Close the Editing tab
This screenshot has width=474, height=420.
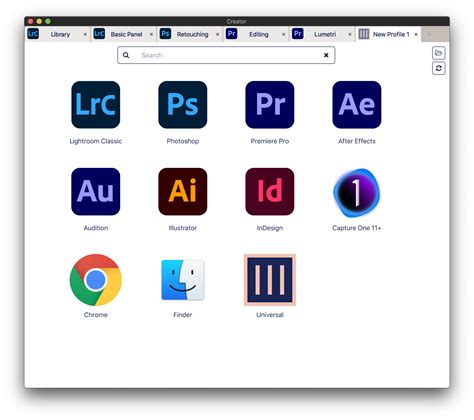click(284, 34)
